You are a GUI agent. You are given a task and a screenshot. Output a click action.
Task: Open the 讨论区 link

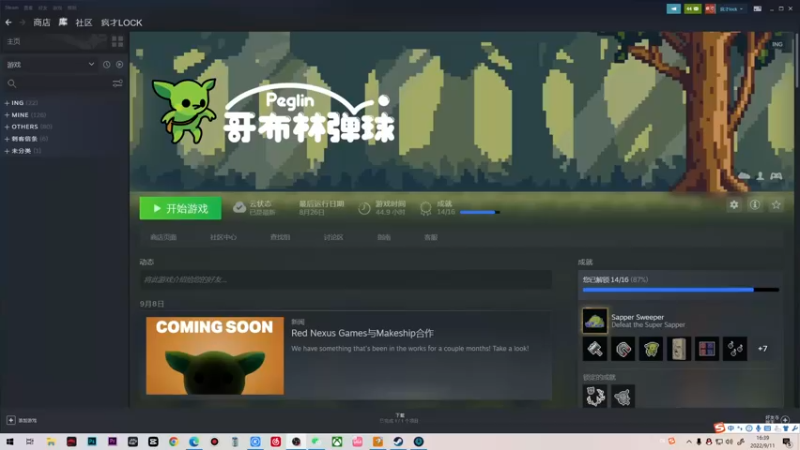[x=333, y=237]
